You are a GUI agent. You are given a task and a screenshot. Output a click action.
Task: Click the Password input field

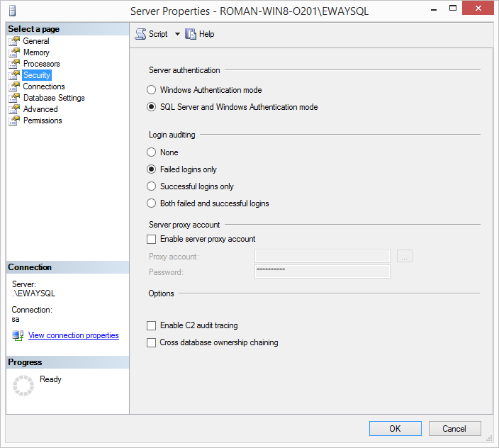pyautogui.click(x=323, y=271)
